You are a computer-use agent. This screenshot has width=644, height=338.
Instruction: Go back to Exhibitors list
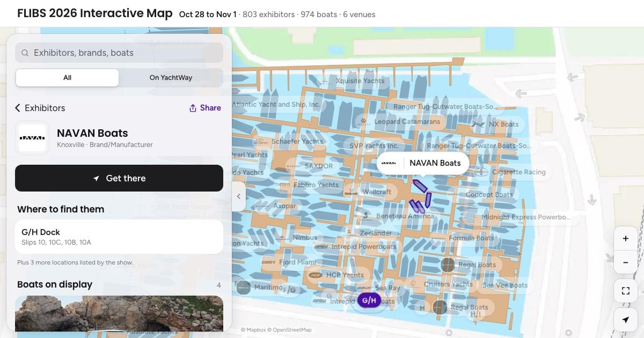[40, 108]
